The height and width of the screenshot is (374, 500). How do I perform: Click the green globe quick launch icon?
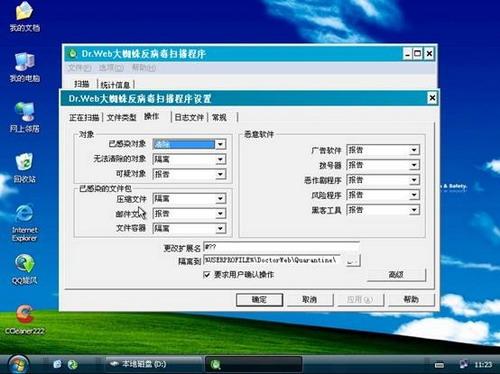[72, 364]
